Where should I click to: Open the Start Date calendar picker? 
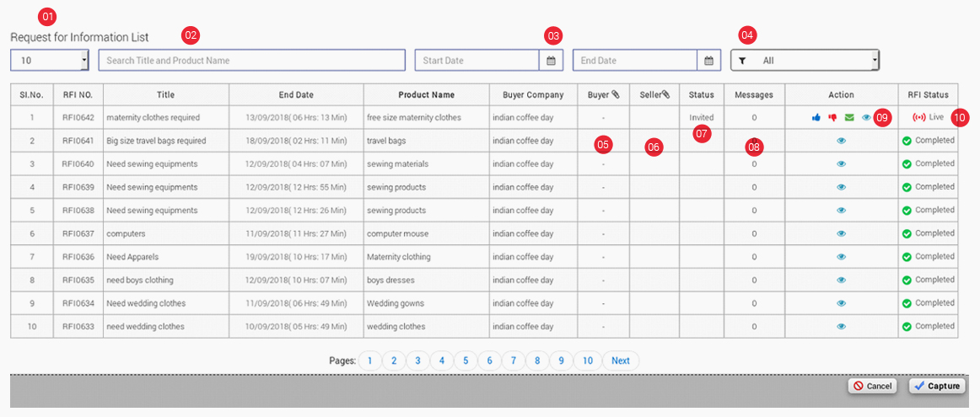pos(551,61)
